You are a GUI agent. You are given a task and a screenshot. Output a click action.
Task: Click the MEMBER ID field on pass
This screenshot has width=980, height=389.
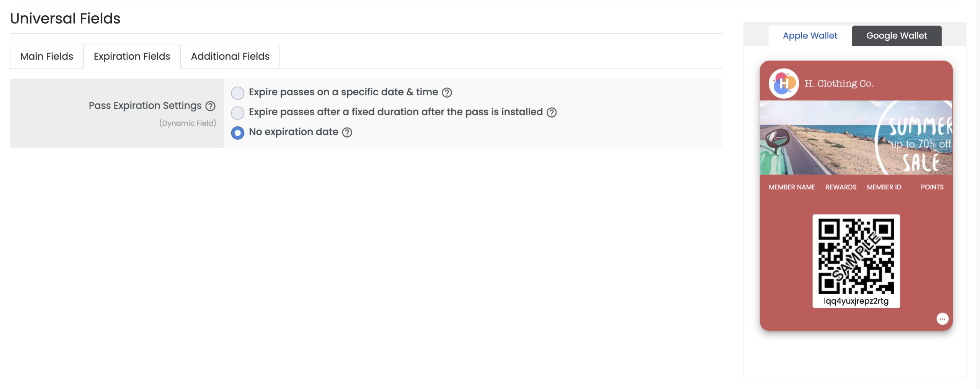point(884,187)
